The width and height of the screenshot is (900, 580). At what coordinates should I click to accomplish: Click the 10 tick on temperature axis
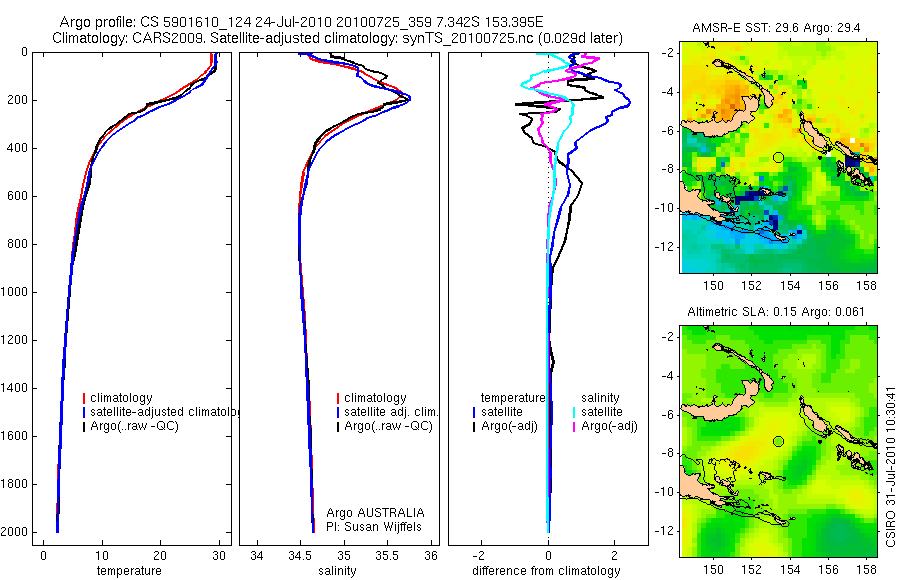coord(102,556)
